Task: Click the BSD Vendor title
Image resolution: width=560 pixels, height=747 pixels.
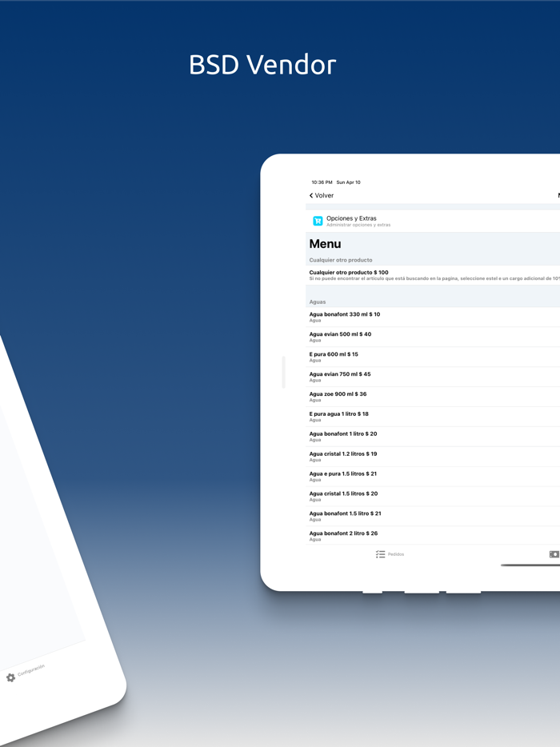Action: pos(262,64)
